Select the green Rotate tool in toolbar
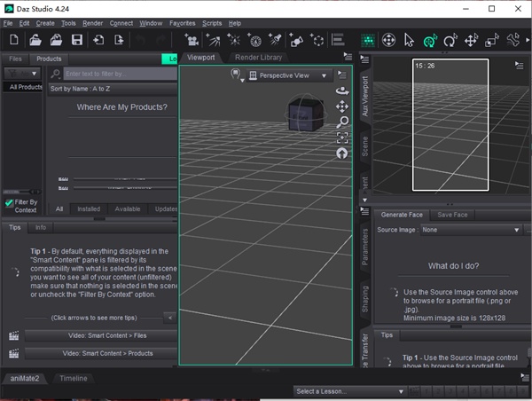Viewport: 532px width, 401px height. (x=429, y=40)
